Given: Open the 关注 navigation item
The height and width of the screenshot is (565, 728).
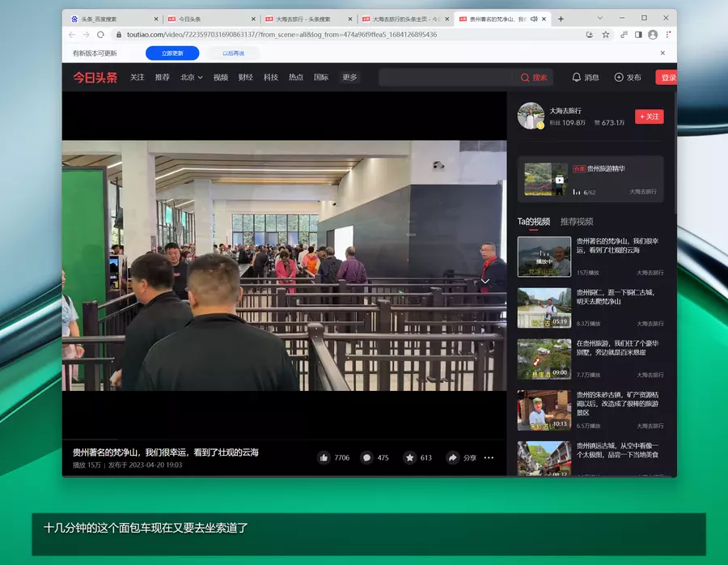Looking at the screenshot, I should point(137,77).
